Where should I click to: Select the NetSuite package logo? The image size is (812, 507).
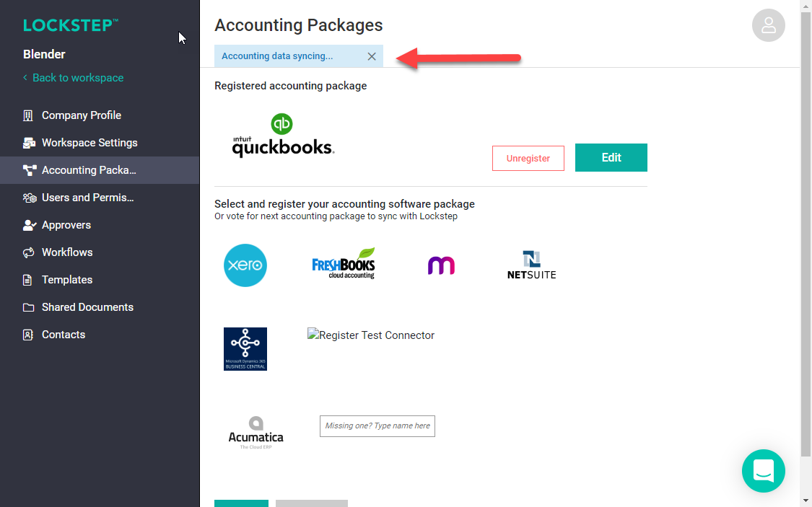point(531,265)
